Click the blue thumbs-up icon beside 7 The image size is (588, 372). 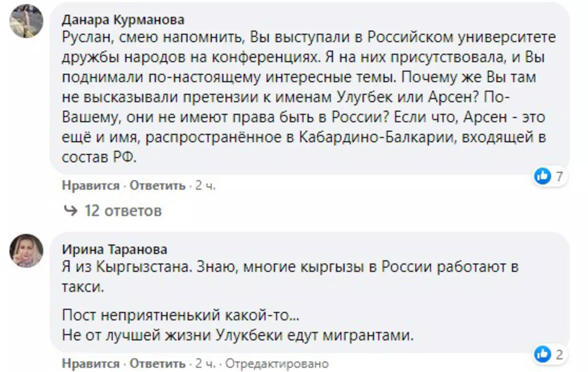click(x=542, y=176)
